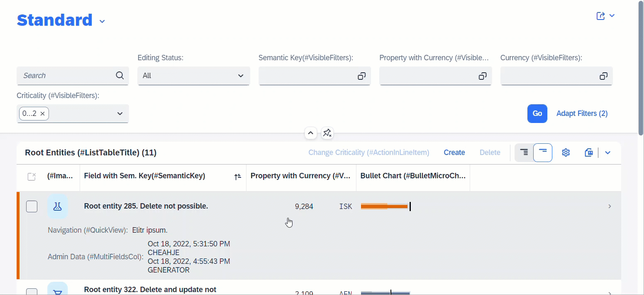Unpin the header with the pin icon
Image resolution: width=644 pixels, height=295 pixels.
pyautogui.click(x=327, y=133)
